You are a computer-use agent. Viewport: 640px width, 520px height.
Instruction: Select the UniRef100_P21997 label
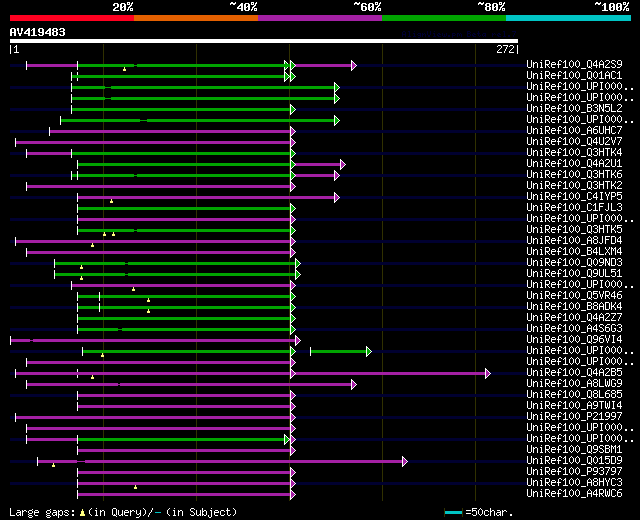574,417
